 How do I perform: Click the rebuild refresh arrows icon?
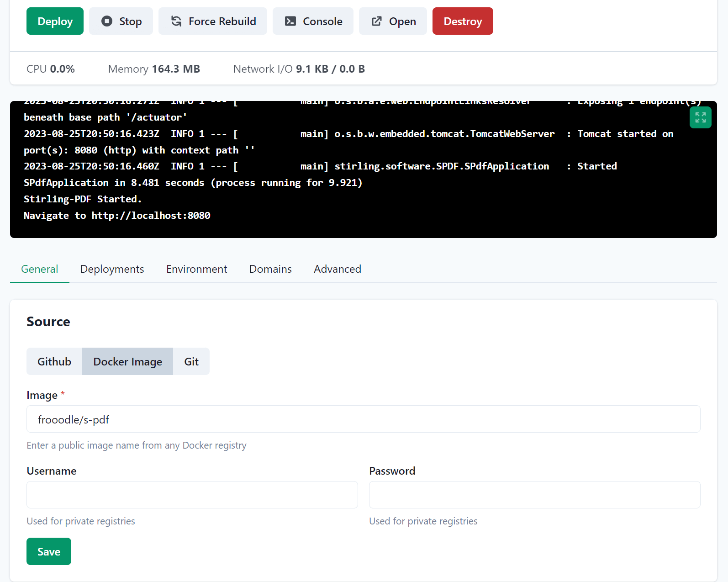click(x=176, y=21)
